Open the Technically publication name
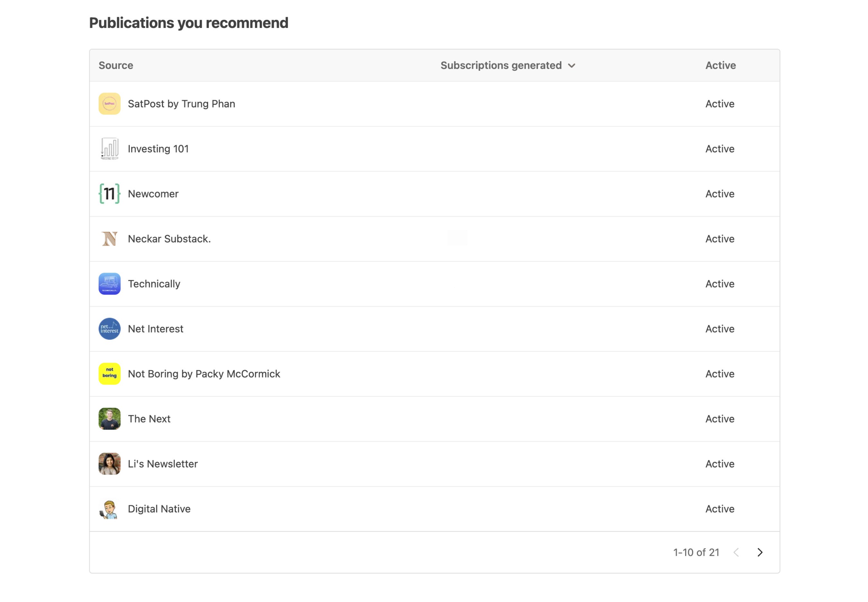This screenshot has height=602, width=868. point(154,284)
